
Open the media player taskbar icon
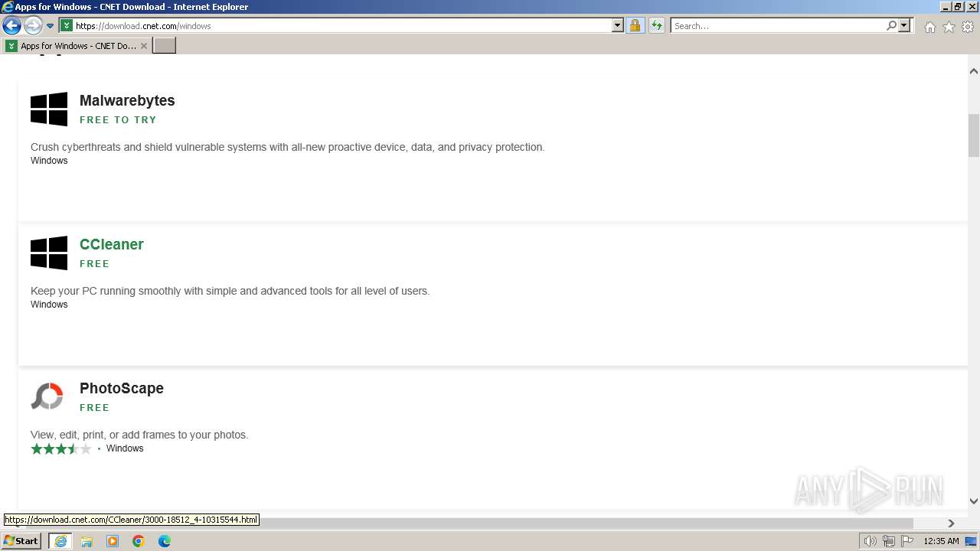113,541
